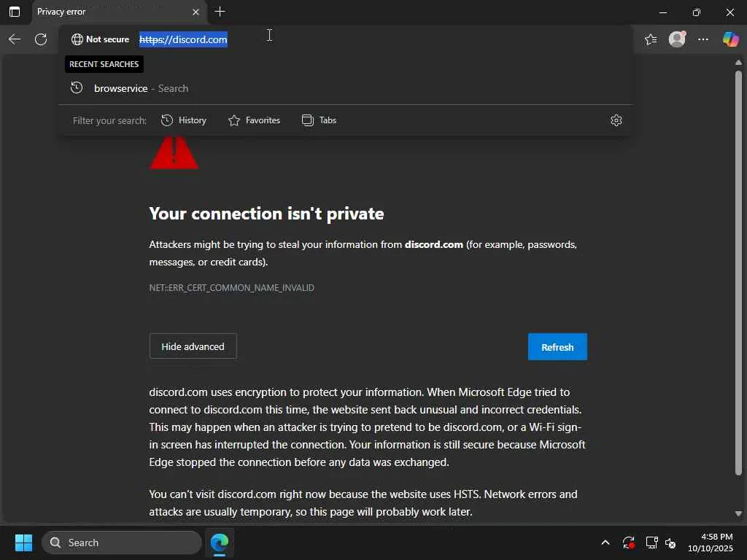Image resolution: width=747 pixels, height=560 pixels.
Task: Filter search by History
Action: coord(184,120)
